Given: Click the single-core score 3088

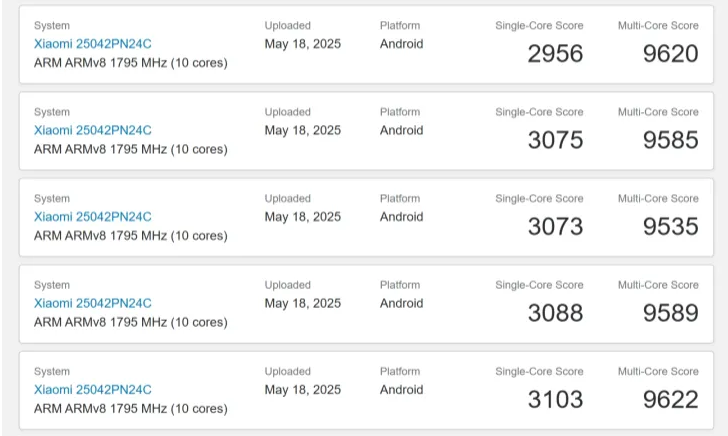Looking at the screenshot, I should 555,313.
